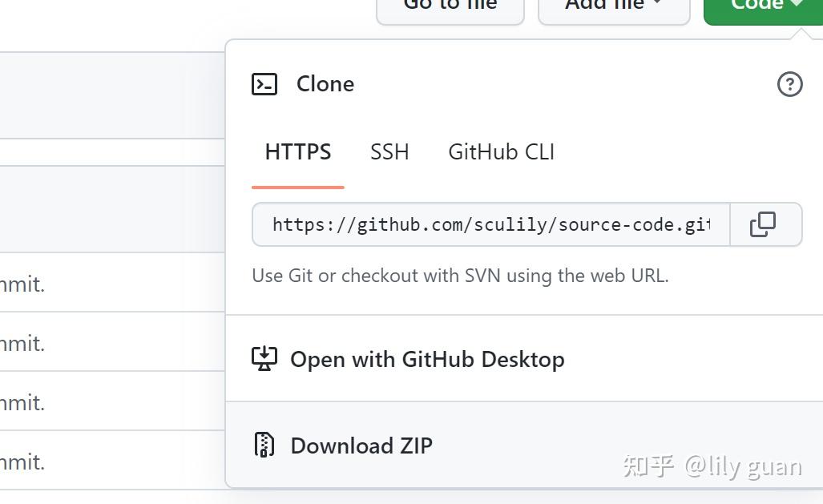Open the Add file dropdown

coord(614,6)
